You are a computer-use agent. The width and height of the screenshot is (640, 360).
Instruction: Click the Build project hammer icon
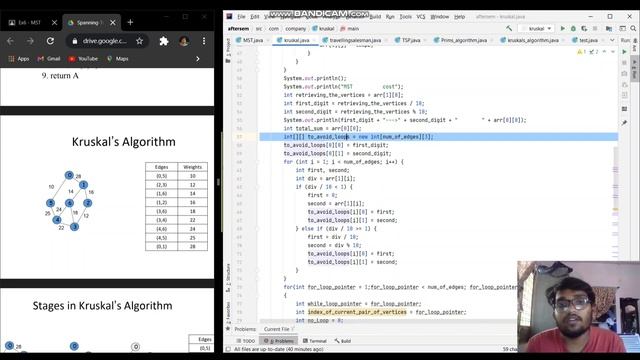pos(509,29)
